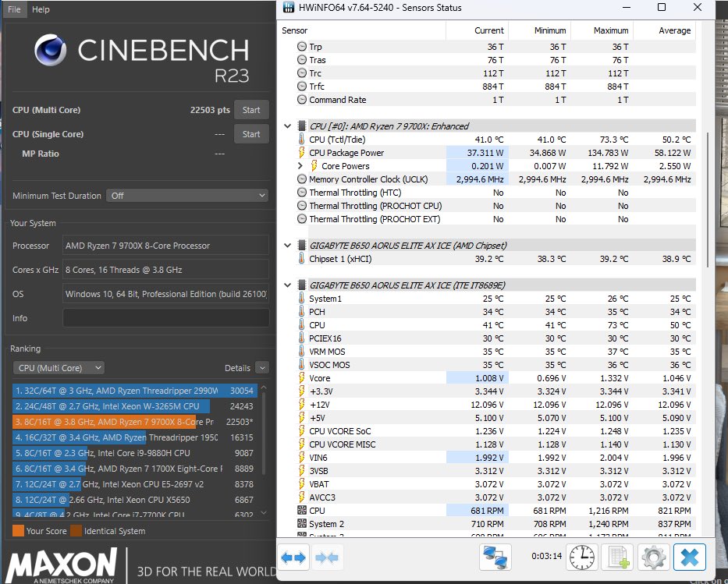Maximize the HWiNFO64 window
728x584 pixels.
point(662,8)
